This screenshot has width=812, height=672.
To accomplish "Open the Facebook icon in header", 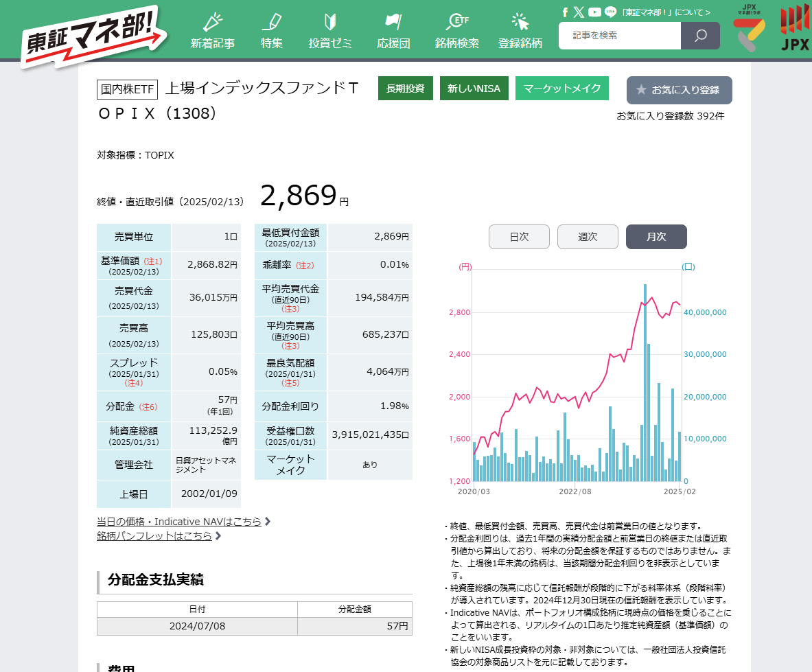I will click(x=565, y=12).
